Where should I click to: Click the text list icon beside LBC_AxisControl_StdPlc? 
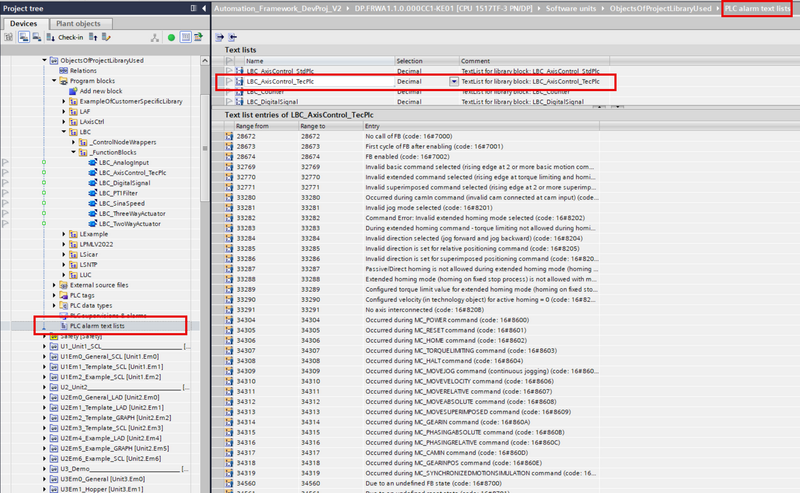pyautogui.click(x=239, y=71)
